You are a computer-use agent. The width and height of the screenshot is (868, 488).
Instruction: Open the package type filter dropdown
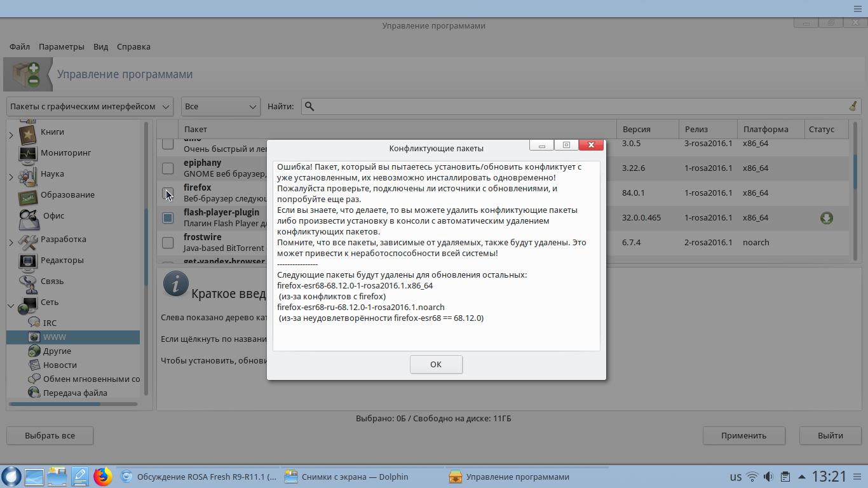click(x=90, y=106)
